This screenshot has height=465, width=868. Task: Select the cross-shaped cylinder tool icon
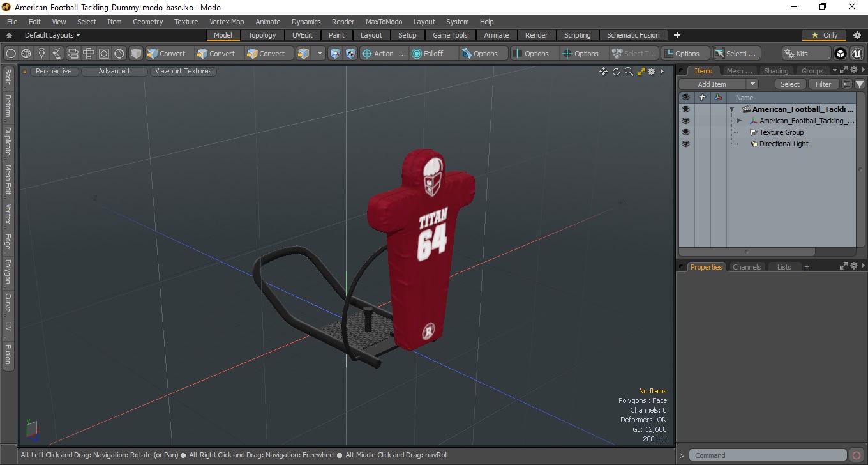coord(88,54)
